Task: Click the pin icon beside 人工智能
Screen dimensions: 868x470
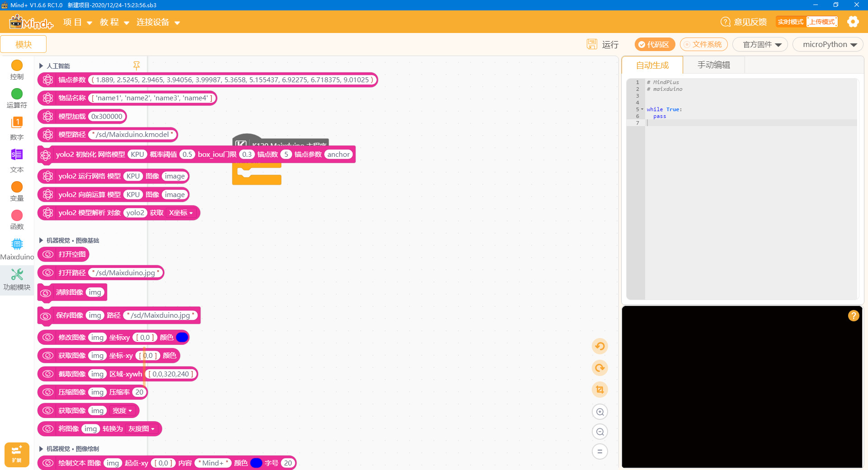Action: (136, 66)
